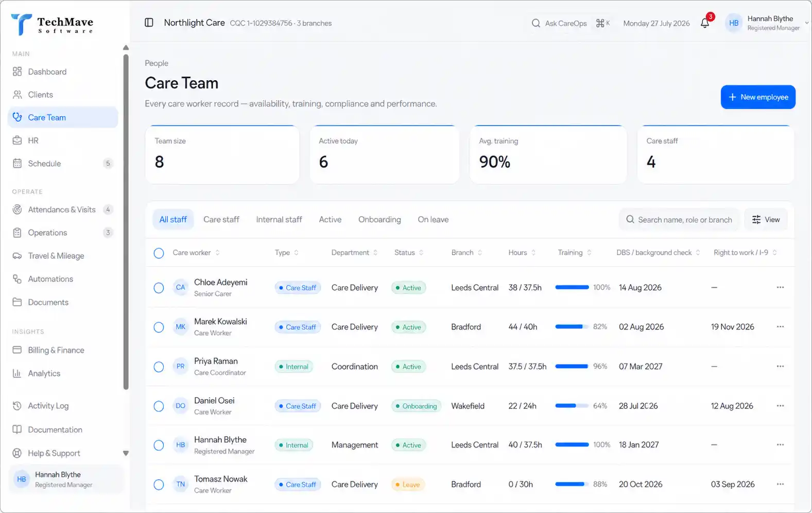
Task: Open Help & Support lifebuoy icon
Action: pos(18,453)
